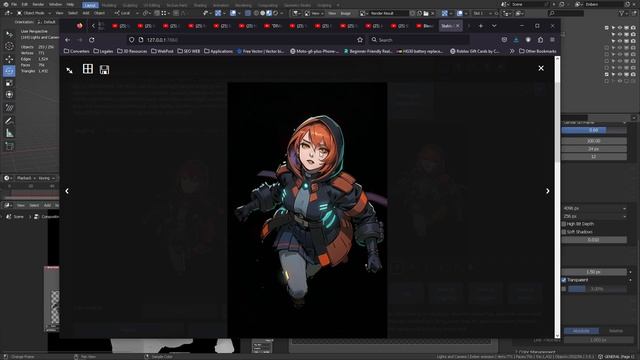
Task: Click the 127.0.0.1 address bar
Action: point(245,40)
